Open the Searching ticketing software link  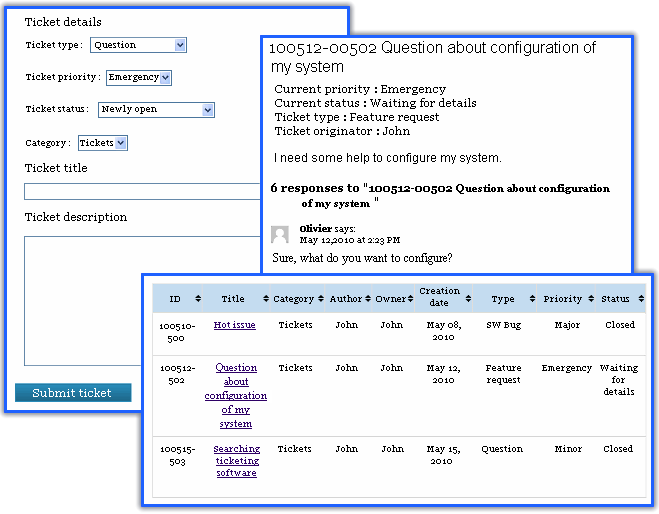pyautogui.click(x=237, y=461)
